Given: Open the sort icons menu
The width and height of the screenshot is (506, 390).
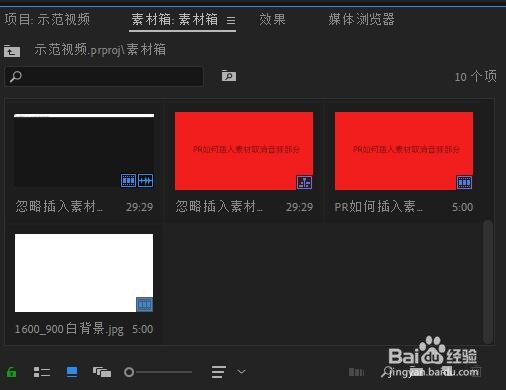Looking at the screenshot, I should (219, 372).
